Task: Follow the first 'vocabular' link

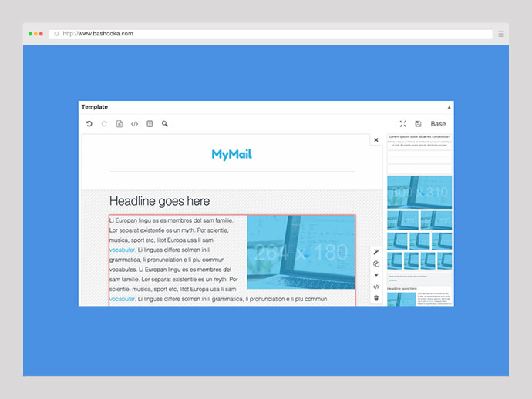Action: point(122,250)
